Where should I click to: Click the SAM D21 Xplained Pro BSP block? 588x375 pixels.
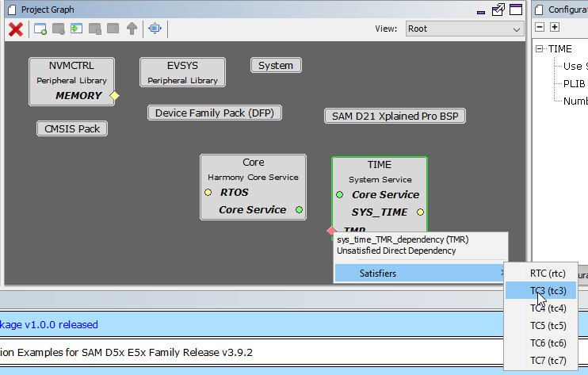click(395, 116)
